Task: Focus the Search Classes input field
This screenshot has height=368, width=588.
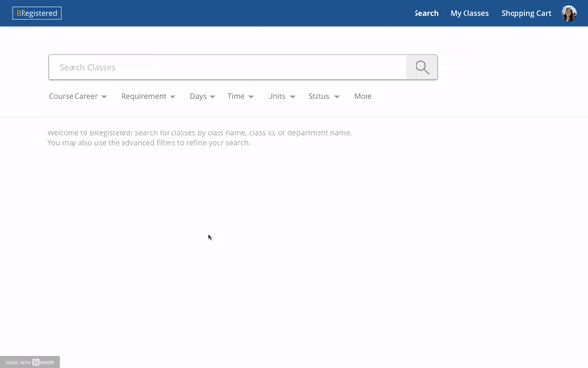Action: pos(227,67)
